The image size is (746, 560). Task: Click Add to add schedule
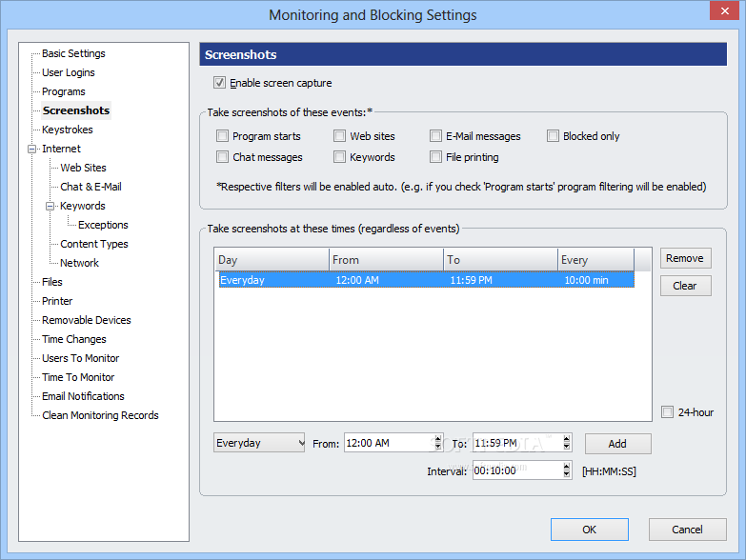[x=618, y=444]
